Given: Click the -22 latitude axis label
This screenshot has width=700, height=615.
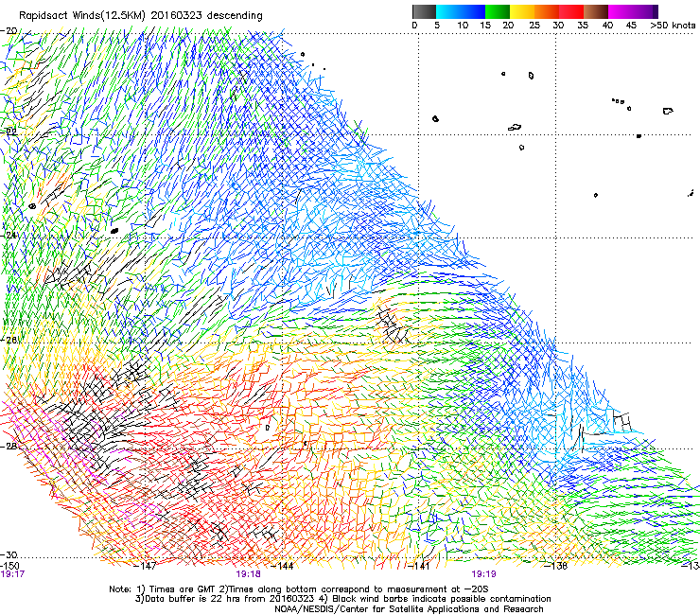Looking at the screenshot, I should coord(9,132).
